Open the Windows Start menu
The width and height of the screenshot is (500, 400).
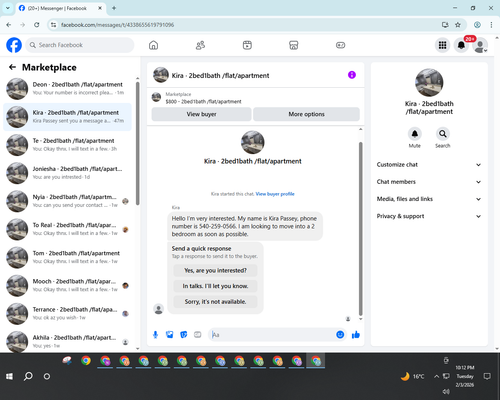(9, 376)
